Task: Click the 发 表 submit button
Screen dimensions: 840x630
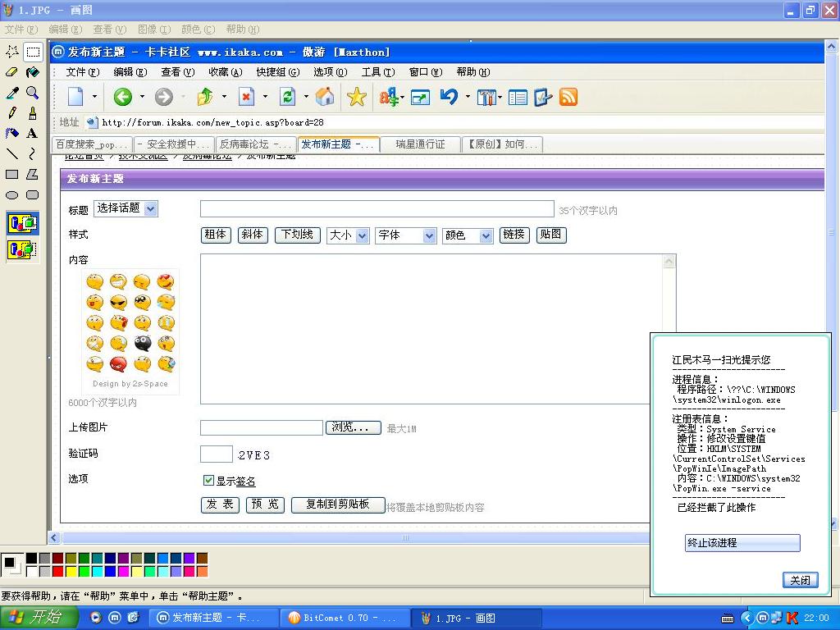Action: tap(220, 504)
